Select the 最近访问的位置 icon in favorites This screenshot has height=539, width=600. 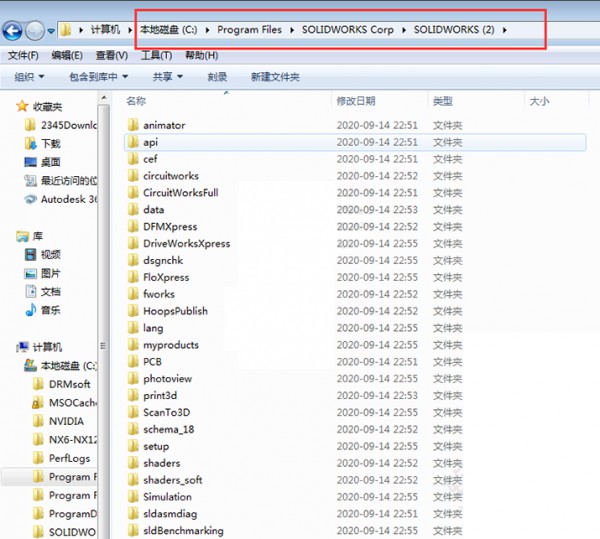(x=30, y=181)
